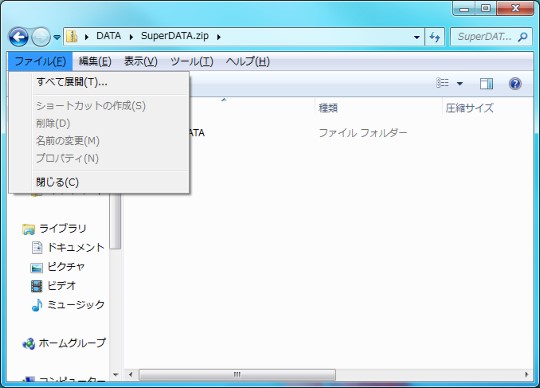Click the ビデオ film icon
The image size is (540, 388).
[37, 286]
